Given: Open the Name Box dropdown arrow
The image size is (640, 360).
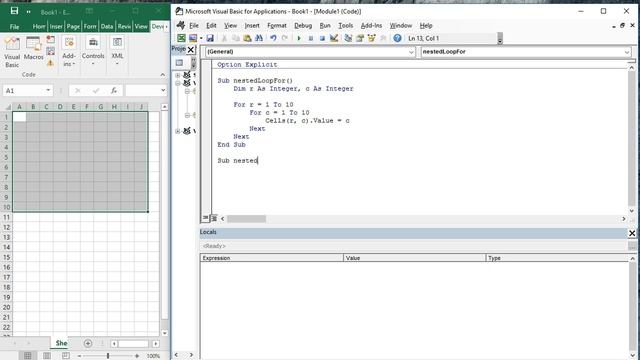Looking at the screenshot, I should tap(48, 90).
